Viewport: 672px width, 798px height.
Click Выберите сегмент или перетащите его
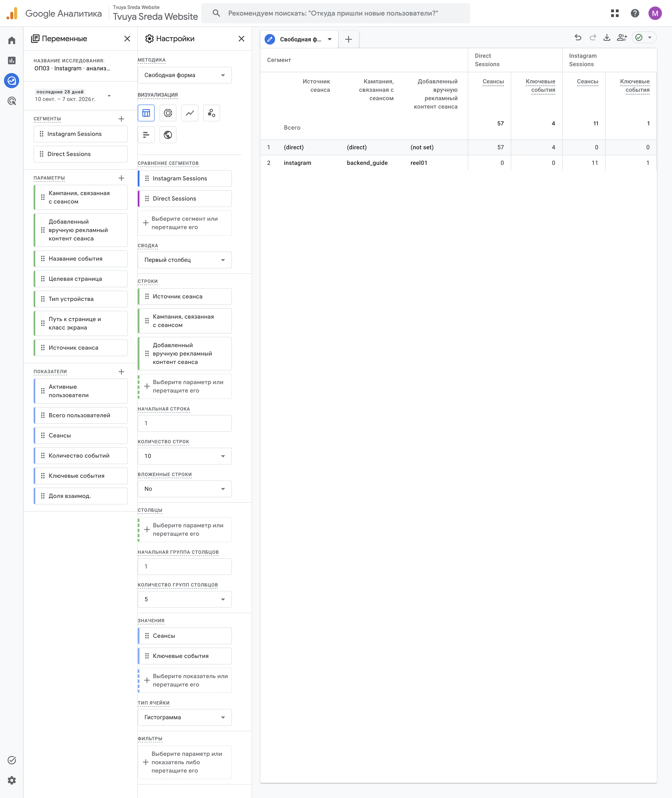pyautogui.click(x=185, y=223)
